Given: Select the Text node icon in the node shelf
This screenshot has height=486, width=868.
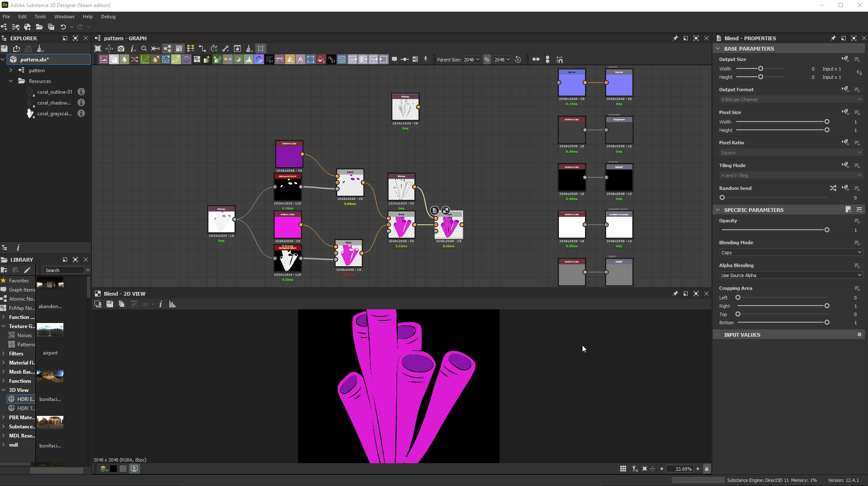Looking at the screenshot, I should pos(300,59).
